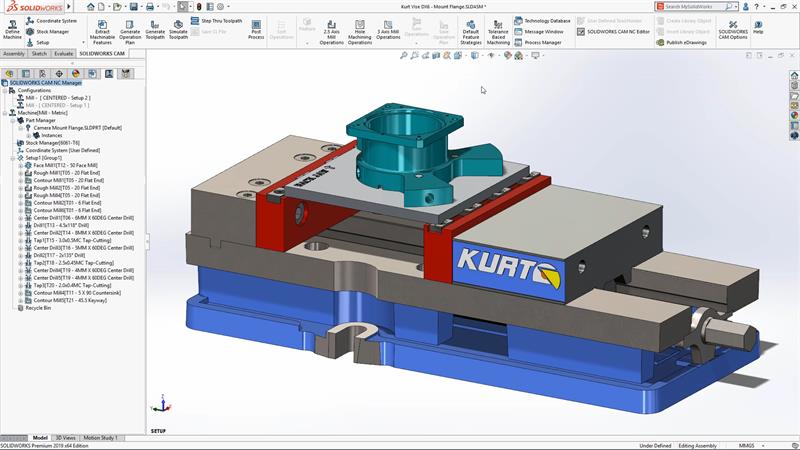The height and width of the screenshot is (450, 800).
Task: Open Default Feature Strategies
Action: click(x=470, y=32)
